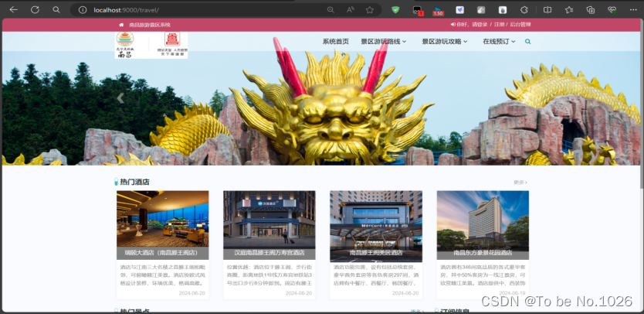Click the address bar URL localhost:9000/travel/

(x=126, y=10)
